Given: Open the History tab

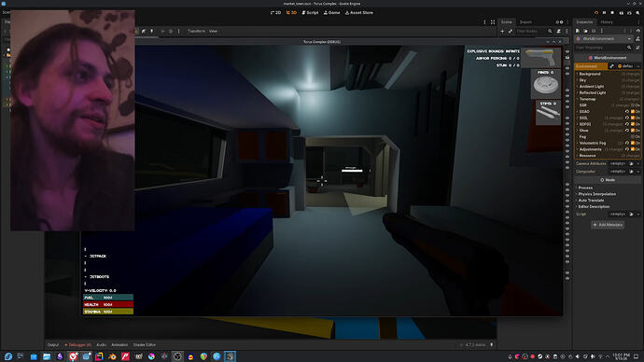Looking at the screenshot, I should [607, 22].
